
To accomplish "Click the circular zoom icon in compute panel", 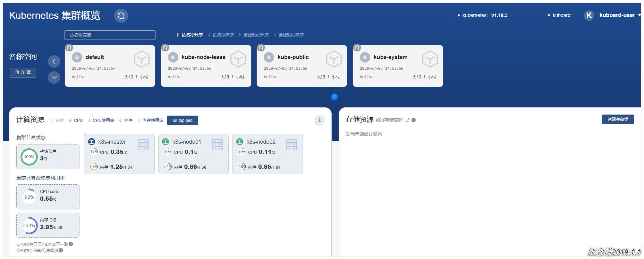I will tap(320, 120).
